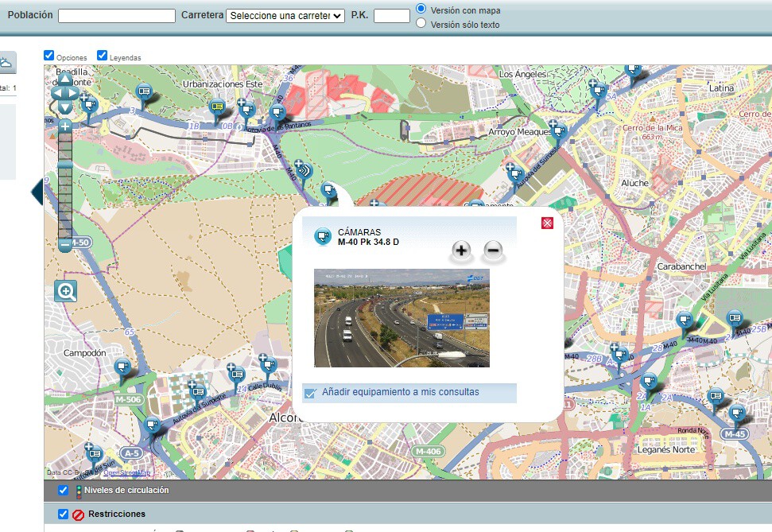Click the P.K. input field

pyautogui.click(x=392, y=16)
